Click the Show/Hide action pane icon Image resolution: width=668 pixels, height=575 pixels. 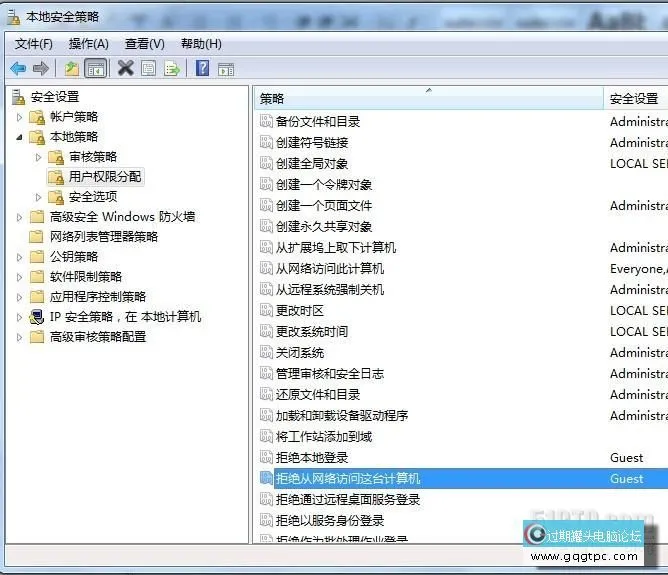(226, 69)
